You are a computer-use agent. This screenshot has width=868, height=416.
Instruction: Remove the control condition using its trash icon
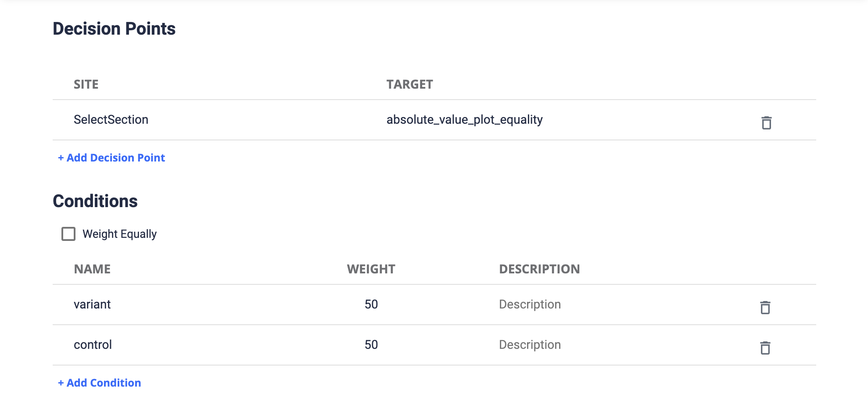(765, 348)
